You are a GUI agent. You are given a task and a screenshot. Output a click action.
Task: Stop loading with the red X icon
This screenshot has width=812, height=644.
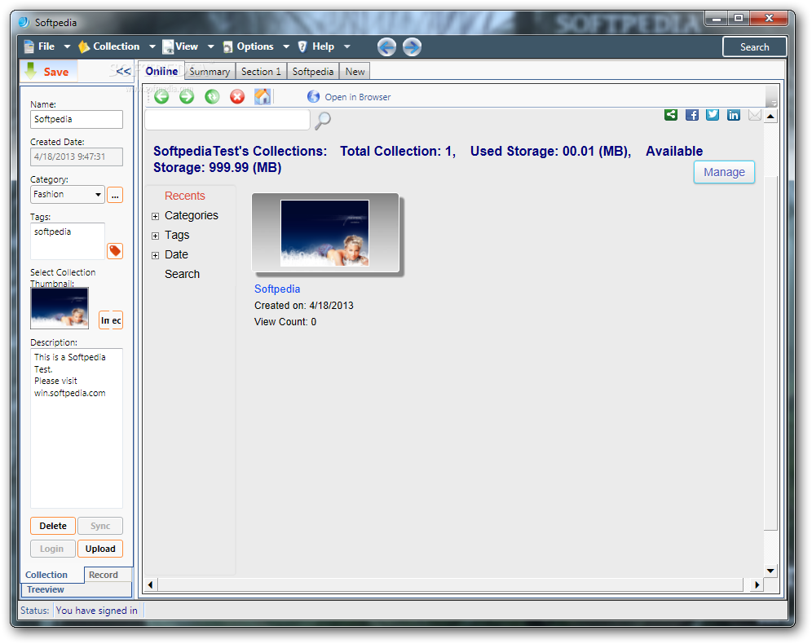click(x=237, y=97)
